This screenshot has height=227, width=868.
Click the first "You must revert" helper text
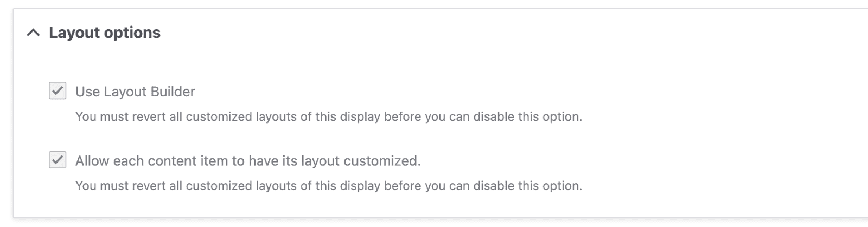click(328, 116)
